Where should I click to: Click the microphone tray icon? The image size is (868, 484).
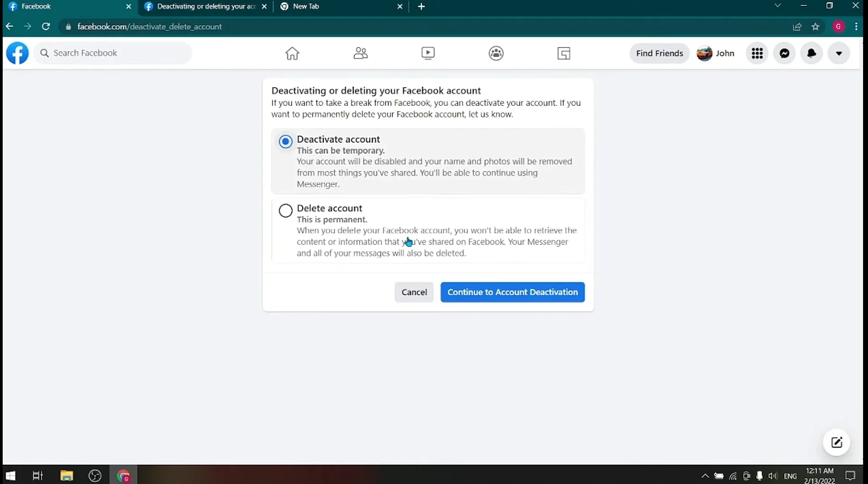(759, 476)
